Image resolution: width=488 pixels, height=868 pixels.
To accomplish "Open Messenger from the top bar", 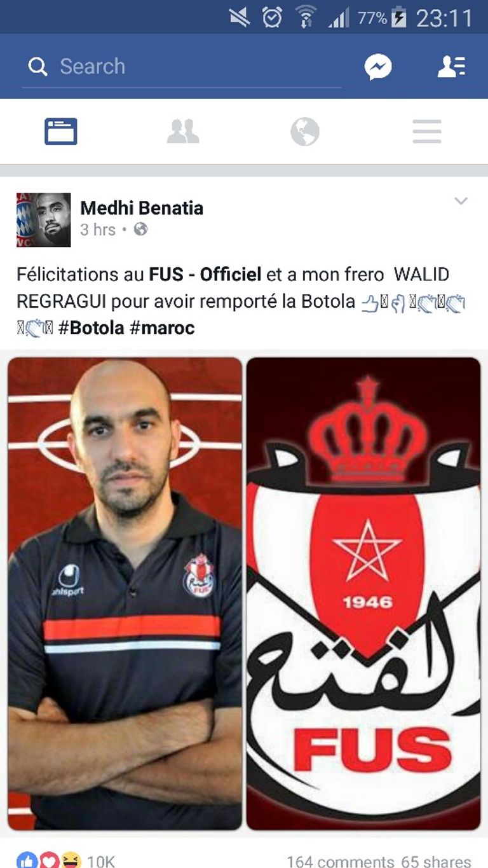I will 377,67.
